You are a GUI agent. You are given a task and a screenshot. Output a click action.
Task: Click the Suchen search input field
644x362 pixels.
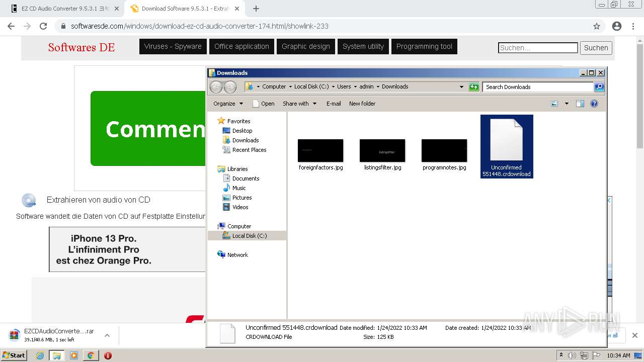[x=538, y=48]
